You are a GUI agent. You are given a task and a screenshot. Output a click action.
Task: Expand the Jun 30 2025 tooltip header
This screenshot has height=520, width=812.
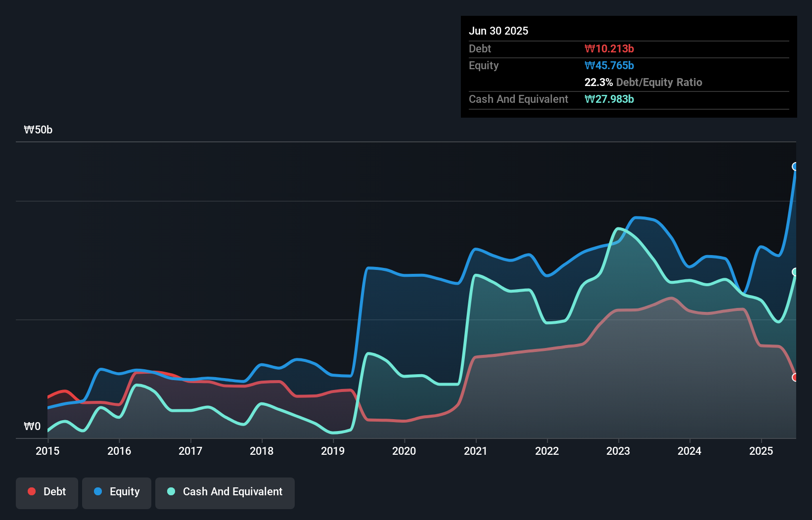point(499,31)
